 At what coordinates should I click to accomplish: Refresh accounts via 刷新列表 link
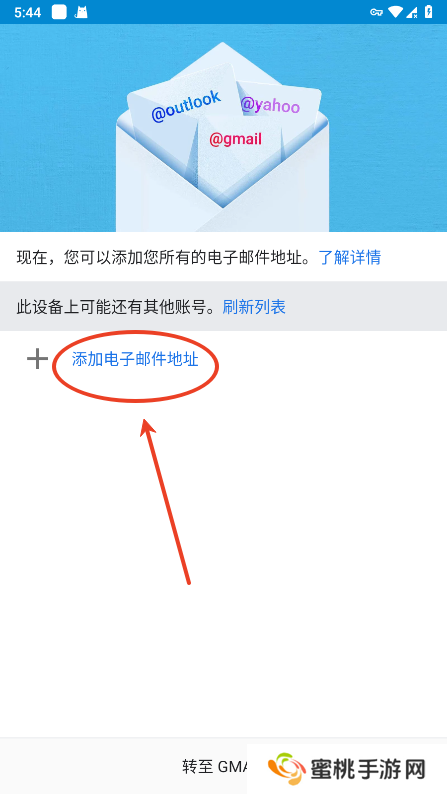254,306
